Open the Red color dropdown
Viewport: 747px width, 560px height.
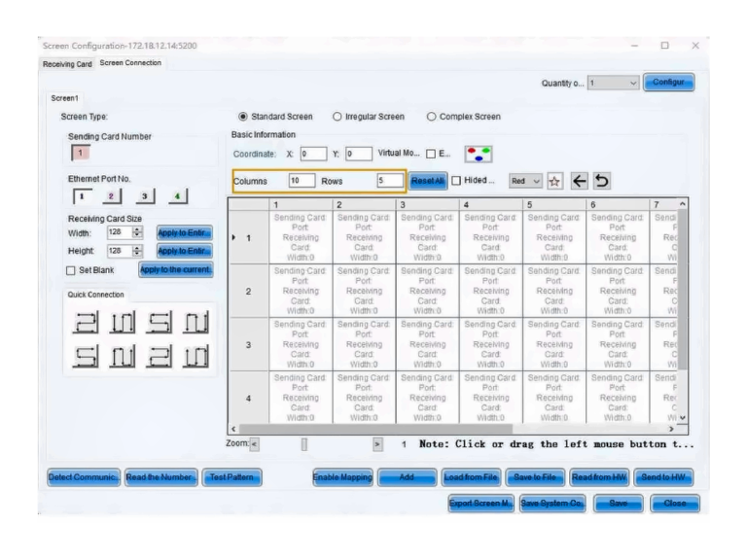tap(525, 181)
